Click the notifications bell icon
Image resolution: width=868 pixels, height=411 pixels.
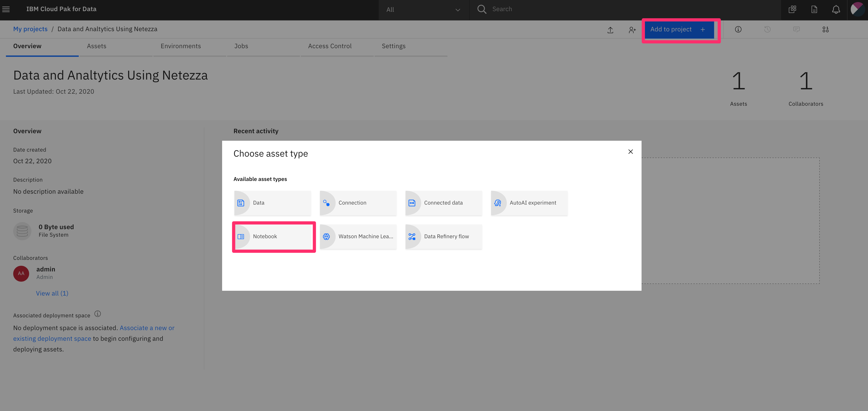[836, 9]
